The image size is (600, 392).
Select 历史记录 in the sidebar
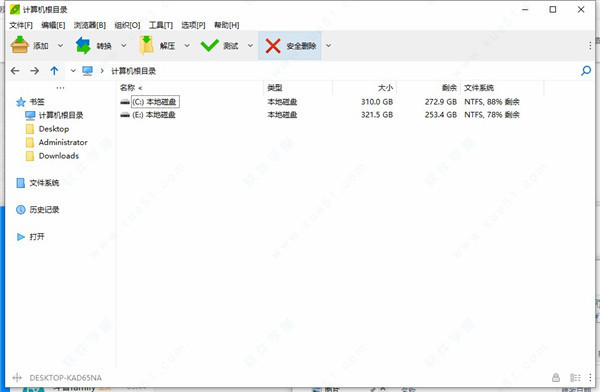38,210
